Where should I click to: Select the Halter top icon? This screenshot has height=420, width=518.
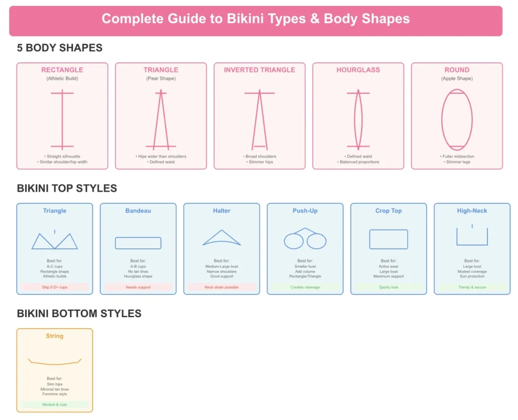click(221, 239)
